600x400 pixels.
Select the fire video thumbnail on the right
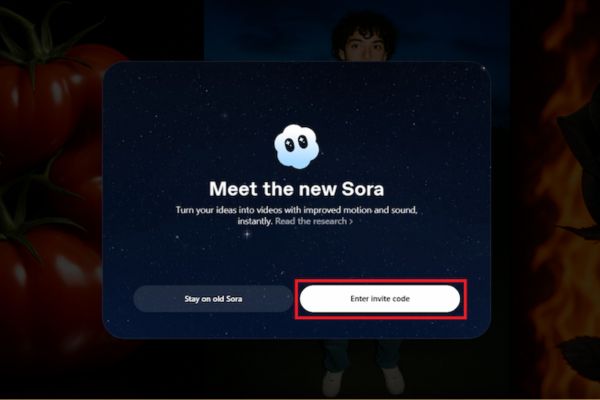tap(559, 199)
